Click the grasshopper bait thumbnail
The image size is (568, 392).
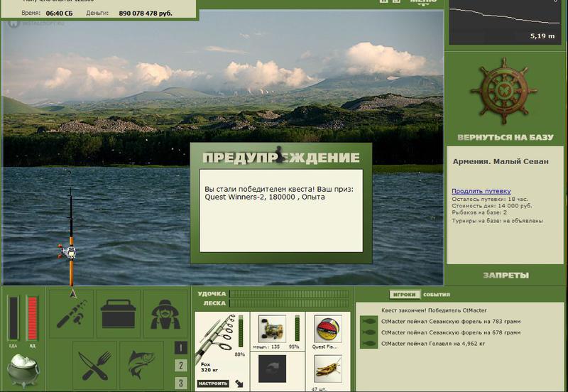click(x=328, y=369)
